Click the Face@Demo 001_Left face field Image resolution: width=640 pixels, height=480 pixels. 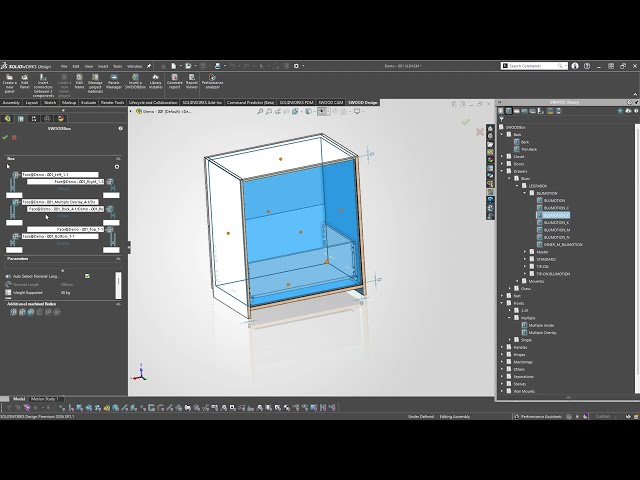point(60,174)
